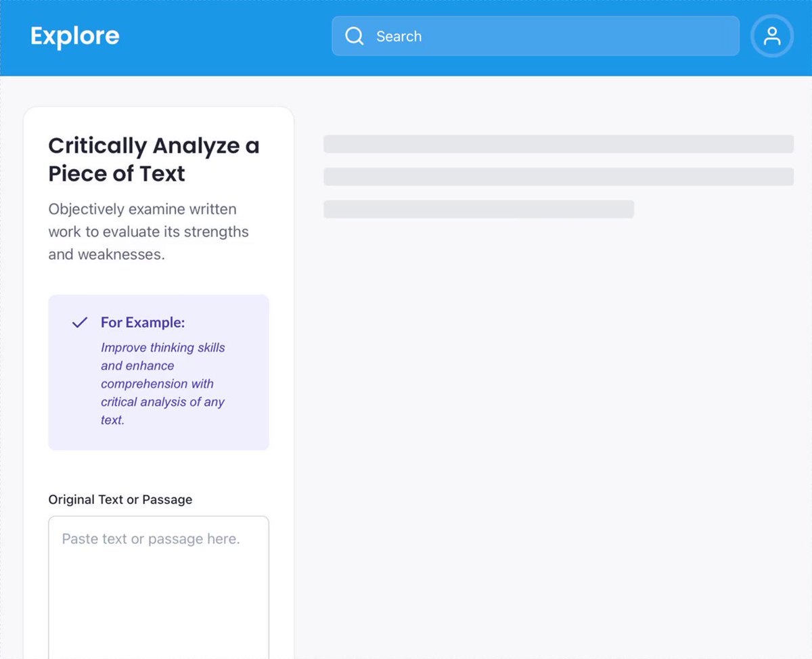This screenshot has width=812, height=659.
Task: Click the checkmark icon beside For Example
Action: click(80, 323)
